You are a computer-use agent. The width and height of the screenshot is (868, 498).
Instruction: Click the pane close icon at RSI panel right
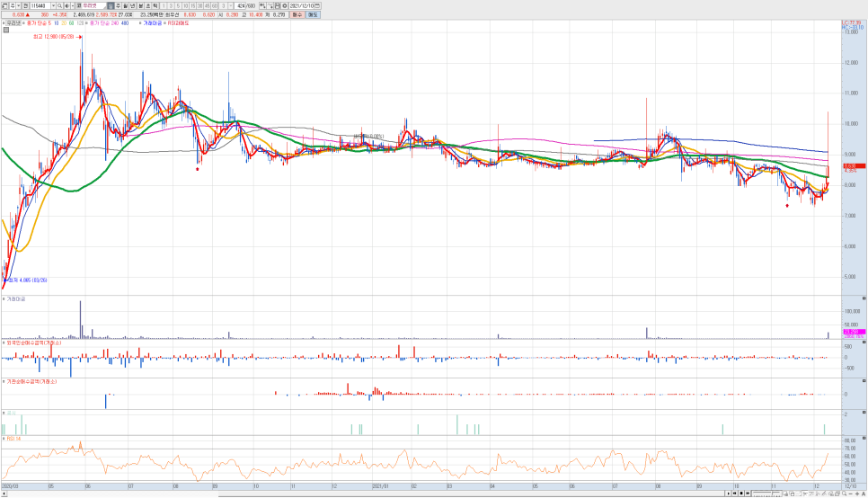tap(864, 438)
